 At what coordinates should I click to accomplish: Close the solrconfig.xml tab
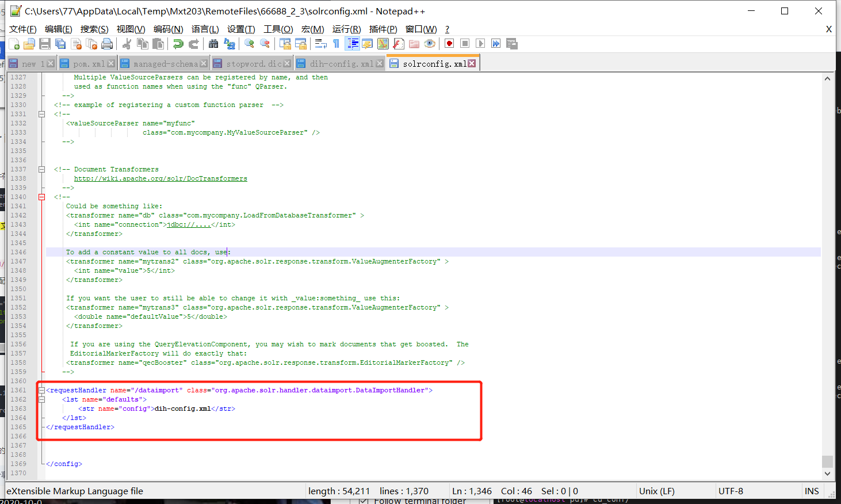pos(472,63)
